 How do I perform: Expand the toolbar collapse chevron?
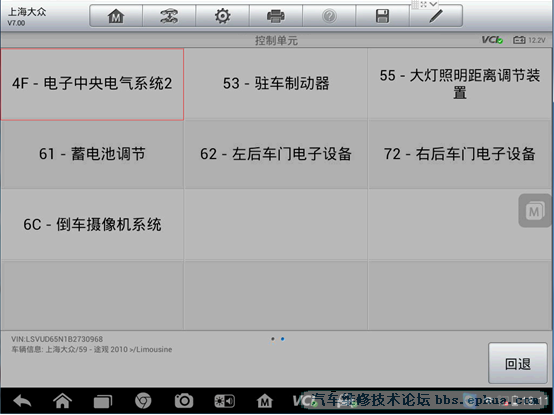(x=433, y=4)
